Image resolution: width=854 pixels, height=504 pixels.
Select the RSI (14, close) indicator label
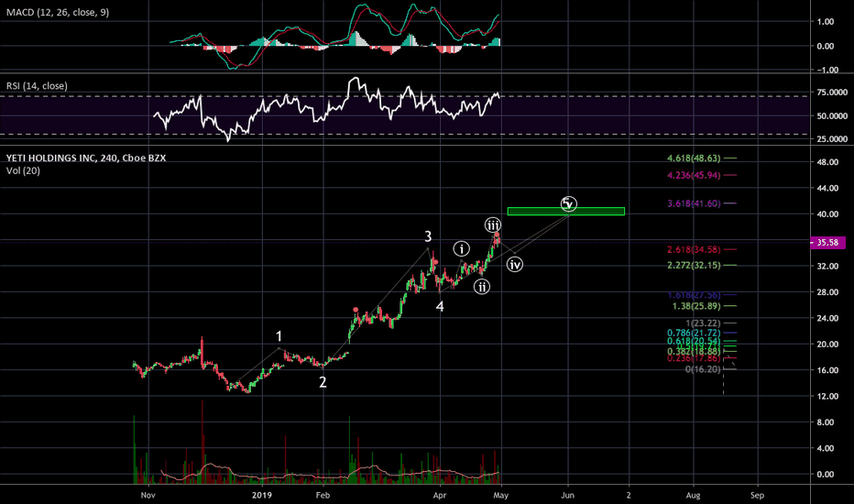[37, 86]
